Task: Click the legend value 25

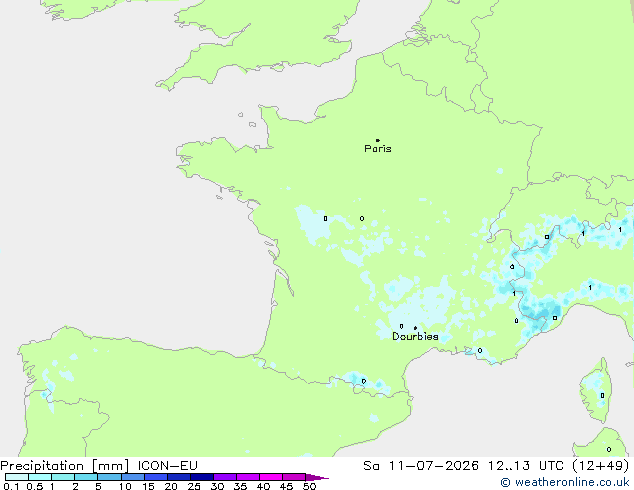Action: (194, 486)
